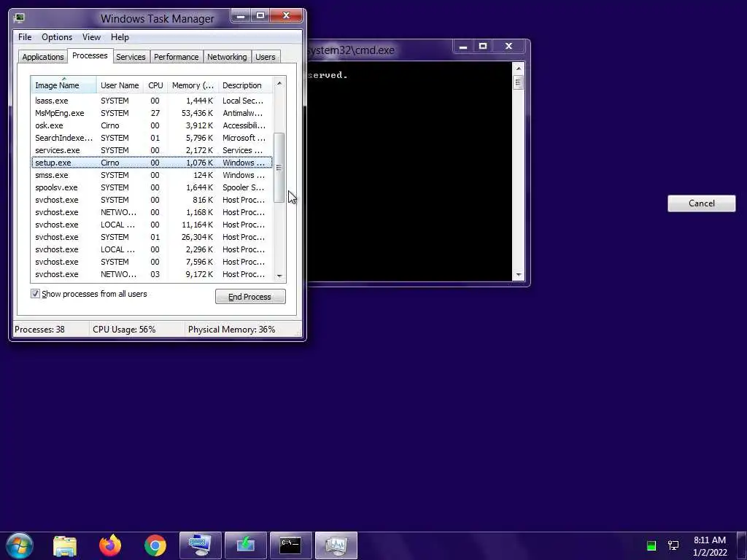Sort by Description column header
Viewport: 747px width, 560px height.
[245, 85]
